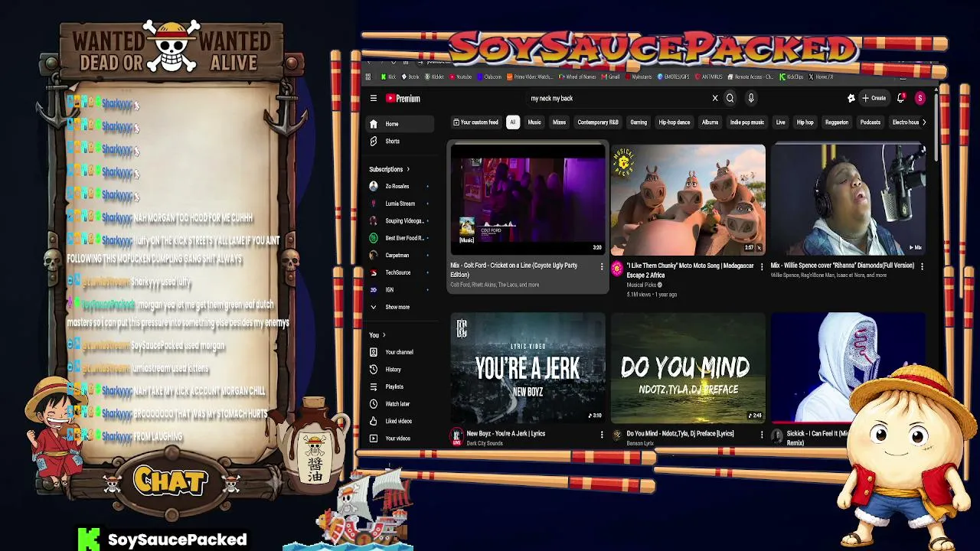Go to Home in the sidebar
The width and height of the screenshot is (980, 551).
click(x=400, y=124)
